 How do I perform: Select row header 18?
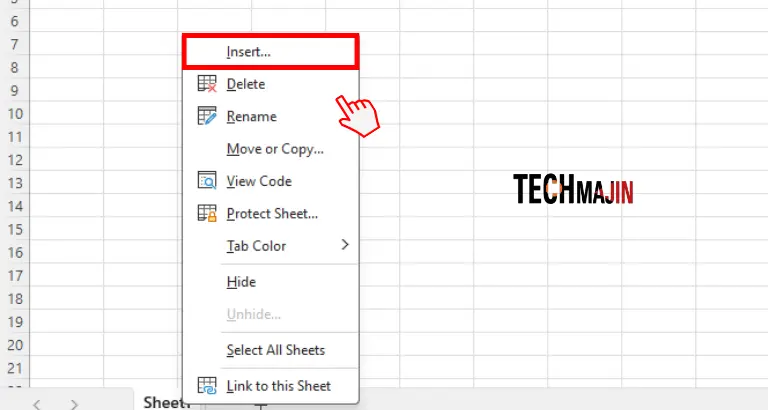15,299
